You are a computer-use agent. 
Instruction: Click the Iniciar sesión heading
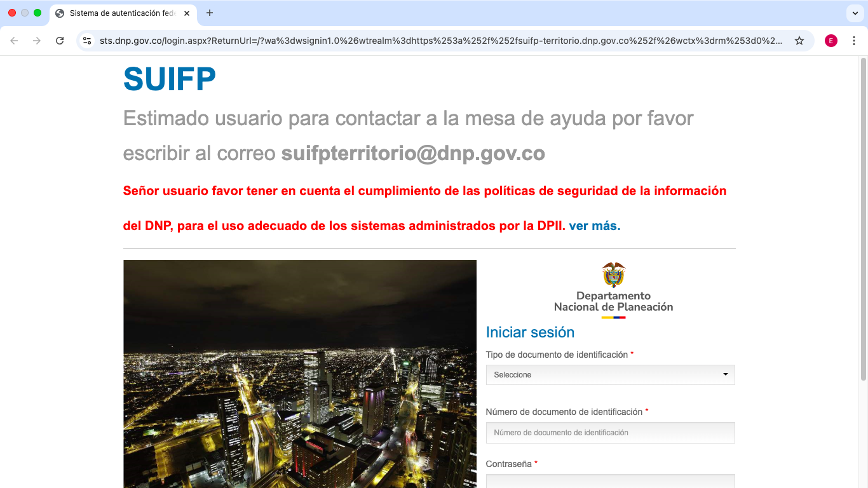pos(530,332)
